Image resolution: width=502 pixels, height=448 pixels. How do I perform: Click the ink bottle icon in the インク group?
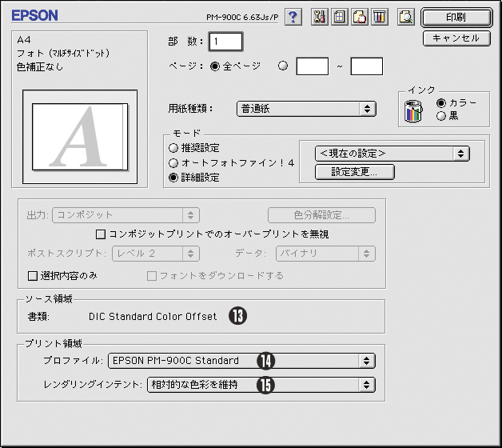pos(413,110)
